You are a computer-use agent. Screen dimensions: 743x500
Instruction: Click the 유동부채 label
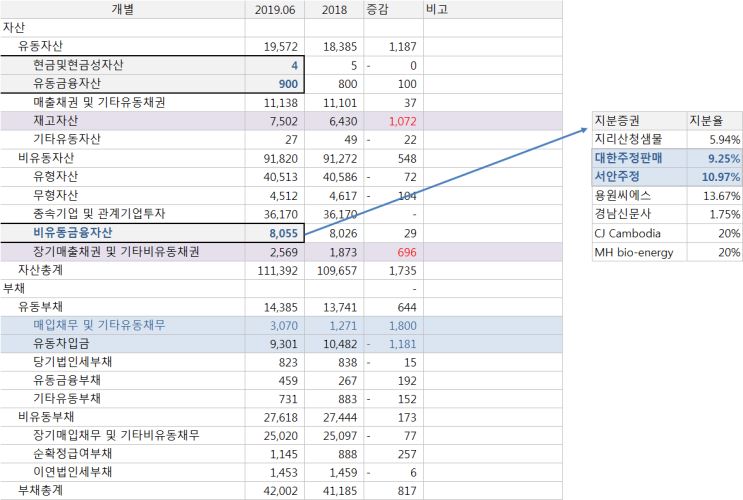(x=40, y=307)
